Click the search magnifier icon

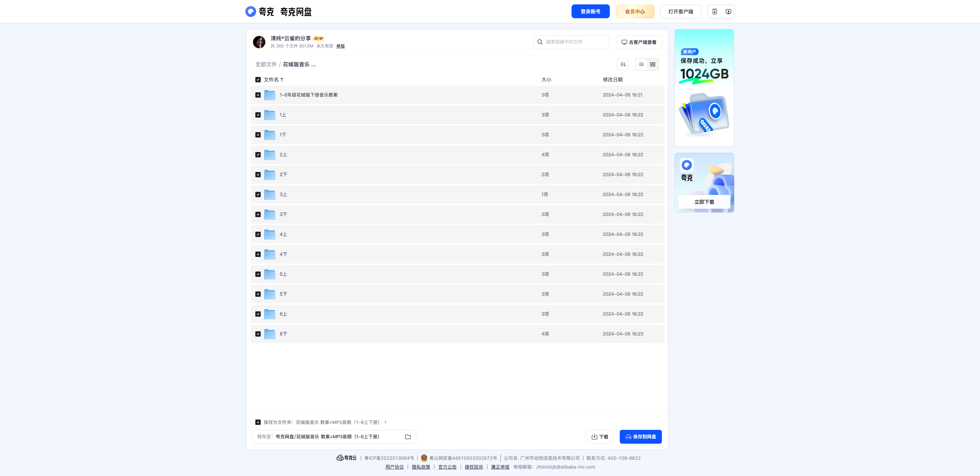pyautogui.click(x=540, y=42)
